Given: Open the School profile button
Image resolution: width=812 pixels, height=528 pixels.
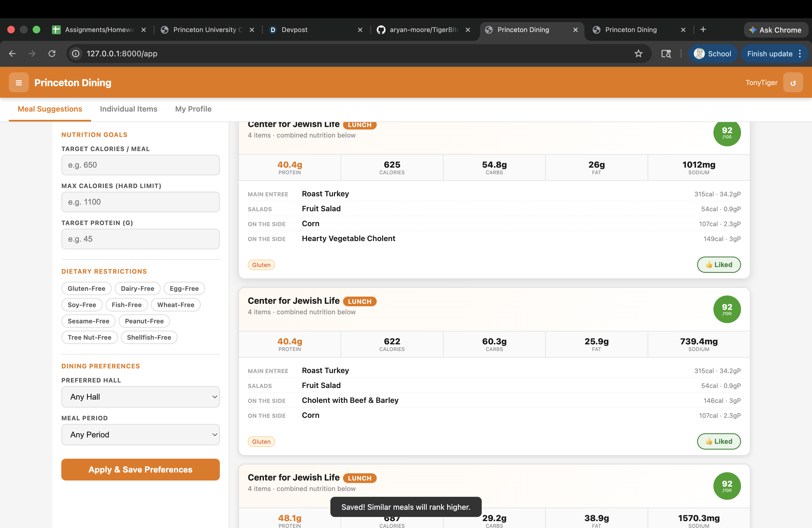Looking at the screenshot, I should click(713, 54).
